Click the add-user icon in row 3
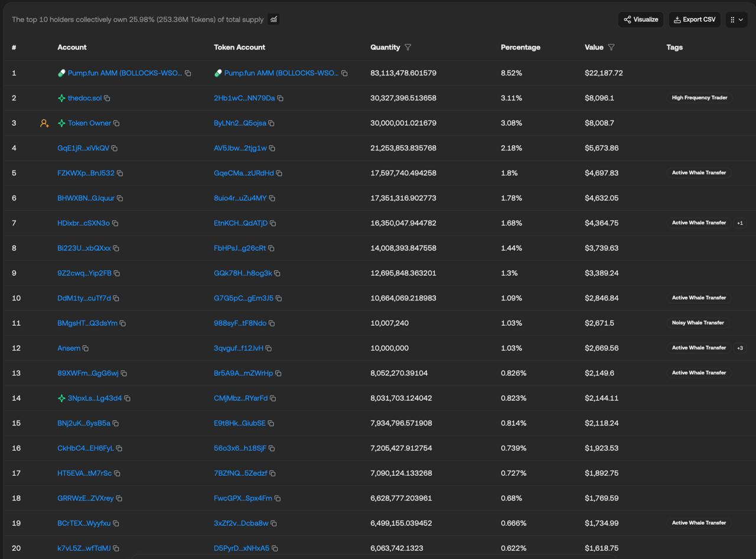The image size is (756, 559). tap(44, 123)
